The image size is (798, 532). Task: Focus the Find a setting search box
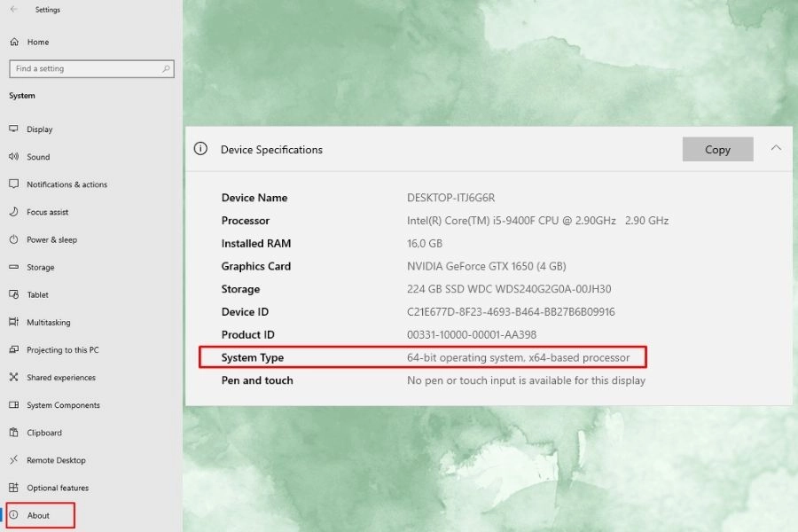91,69
